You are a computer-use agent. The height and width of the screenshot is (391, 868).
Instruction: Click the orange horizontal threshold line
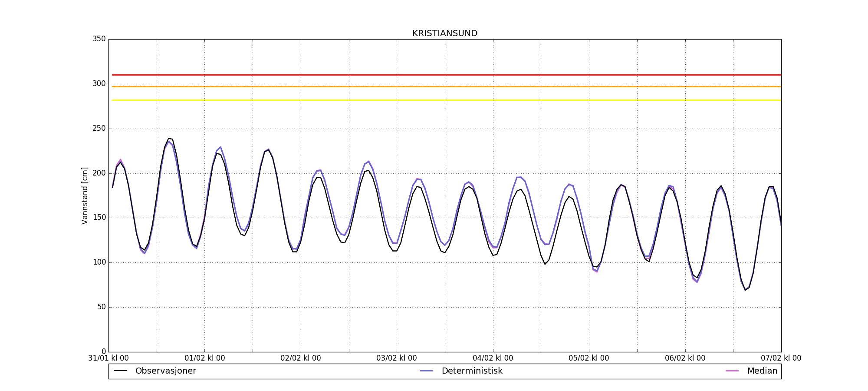pyautogui.click(x=447, y=86)
